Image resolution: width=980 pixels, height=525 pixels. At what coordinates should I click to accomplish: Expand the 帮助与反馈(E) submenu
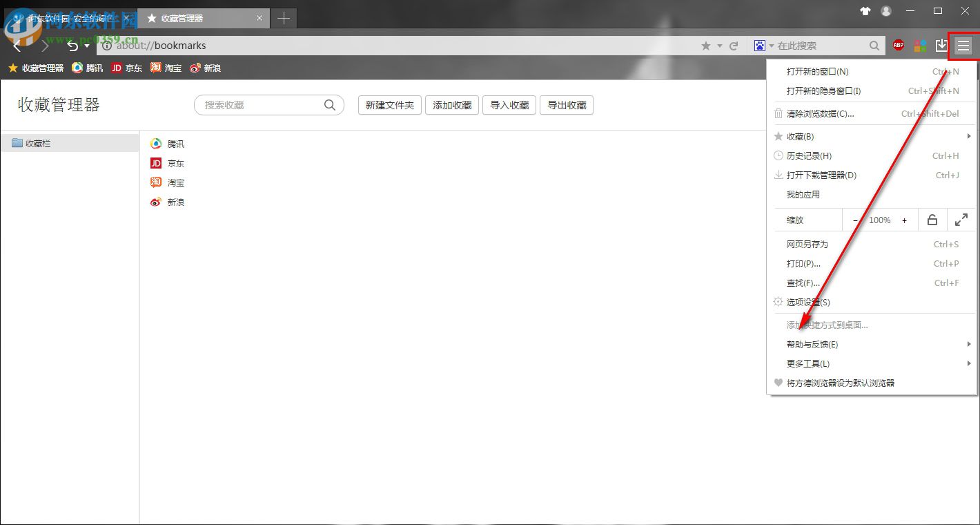coord(812,344)
